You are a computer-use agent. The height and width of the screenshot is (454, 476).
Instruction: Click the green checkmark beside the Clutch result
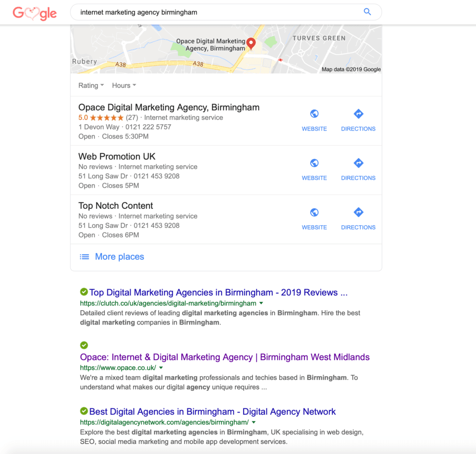pyautogui.click(x=84, y=292)
